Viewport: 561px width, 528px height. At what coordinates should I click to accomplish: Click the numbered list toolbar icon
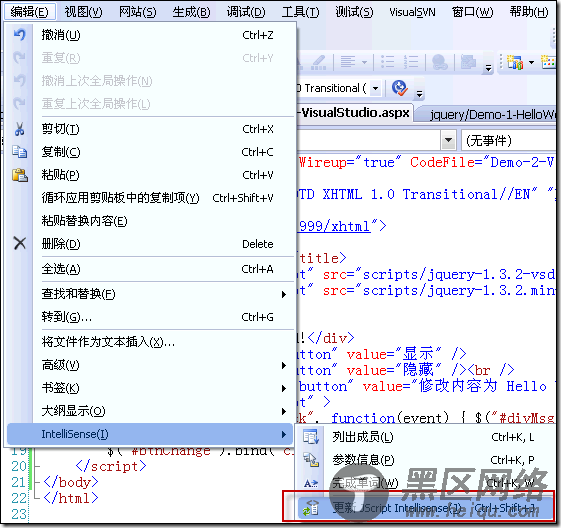(411, 62)
